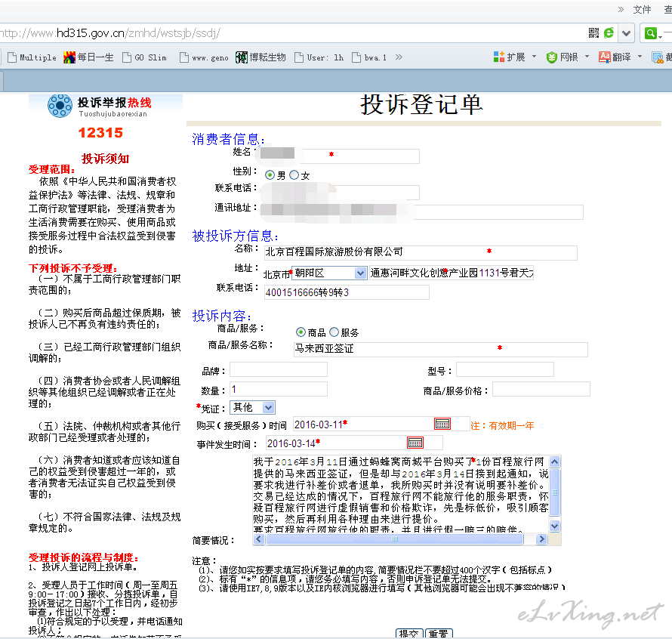Toggle the green e browser-mode icon
The image size is (672, 639).
[x=609, y=33]
